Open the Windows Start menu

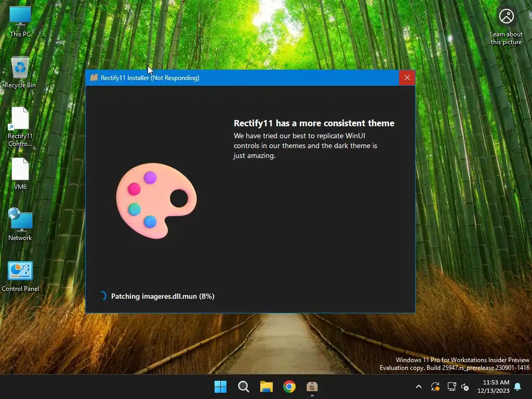click(220, 387)
